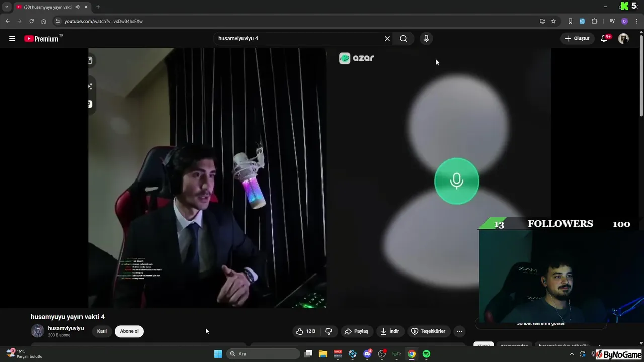Open the blue FI extension icon
The width and height of the screenshot is (644, 362).
point(582,21)
